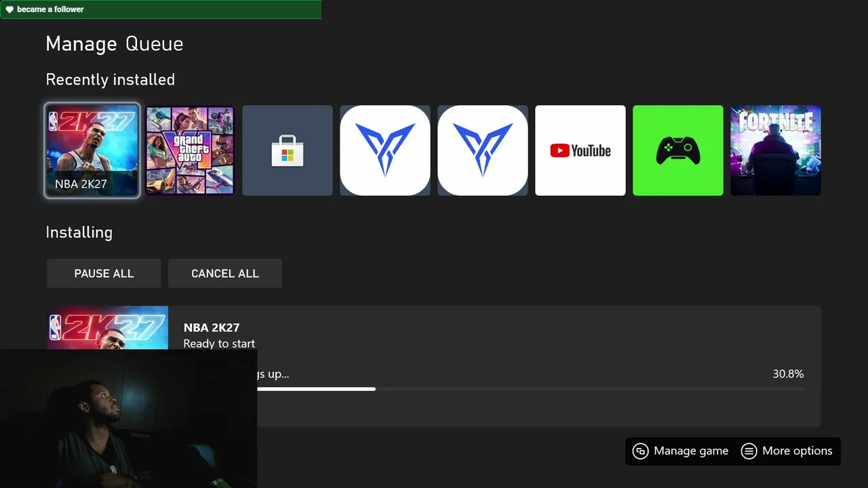Viewport: 868px width, 488px height.
Task: Select the Fortnite game tile
Action: point(776,150)
